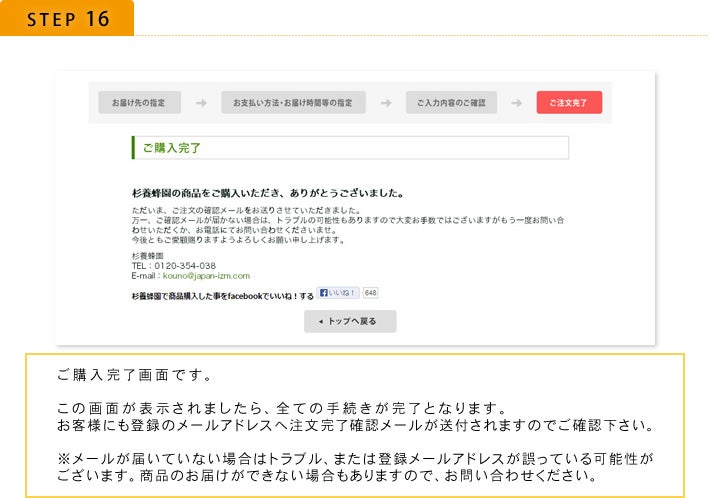This screenshot has height=498, width=710.
Task: Click the confirmation email paragraph text
Action: click(x=340, y=225)
